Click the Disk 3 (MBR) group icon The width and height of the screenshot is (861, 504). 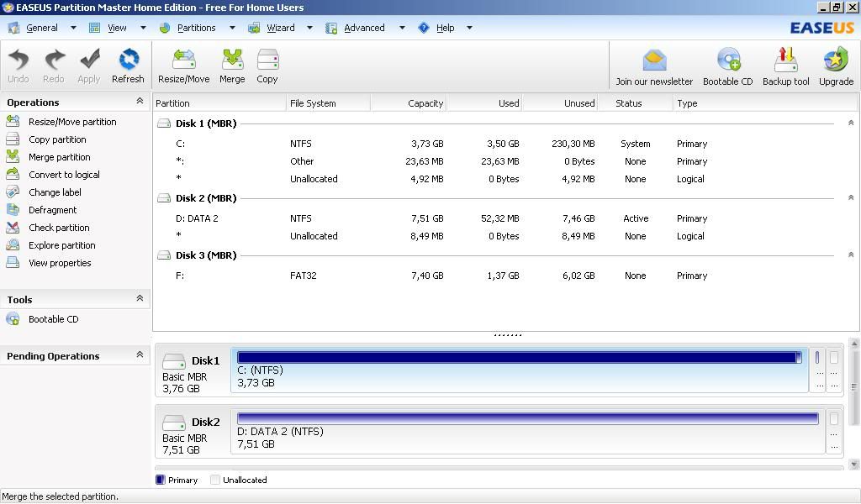click(164, 255)
